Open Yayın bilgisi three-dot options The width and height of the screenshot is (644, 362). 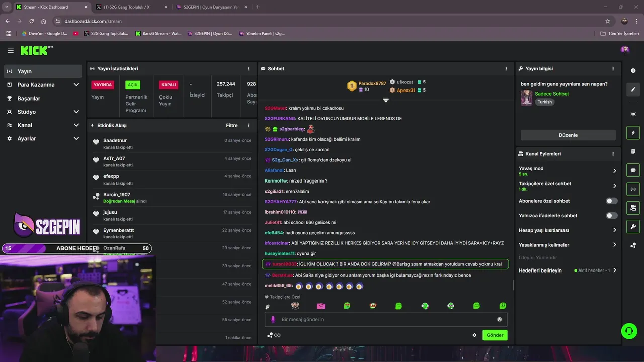(613, 69)
